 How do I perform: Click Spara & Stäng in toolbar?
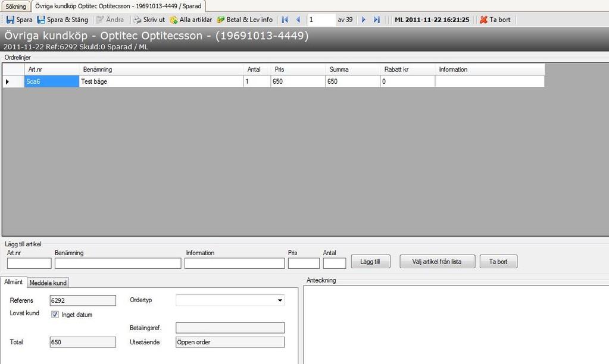click(x=63, y=20)
